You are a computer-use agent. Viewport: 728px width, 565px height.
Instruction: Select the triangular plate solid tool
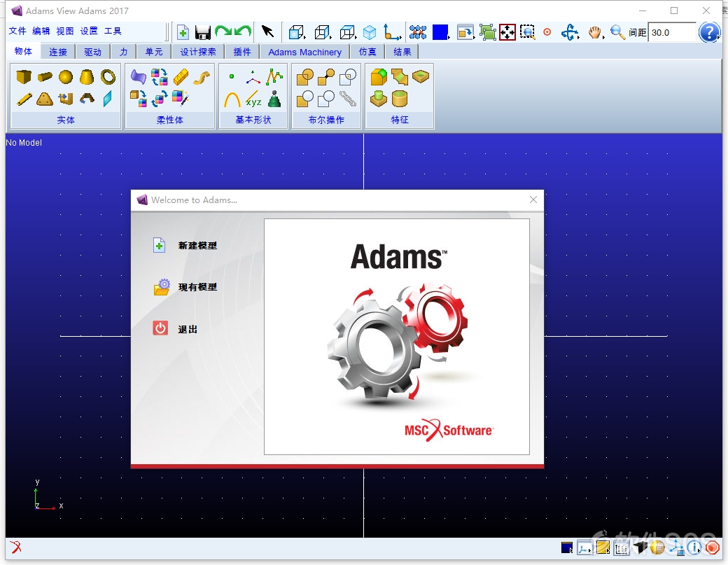(x=45, y=99)
